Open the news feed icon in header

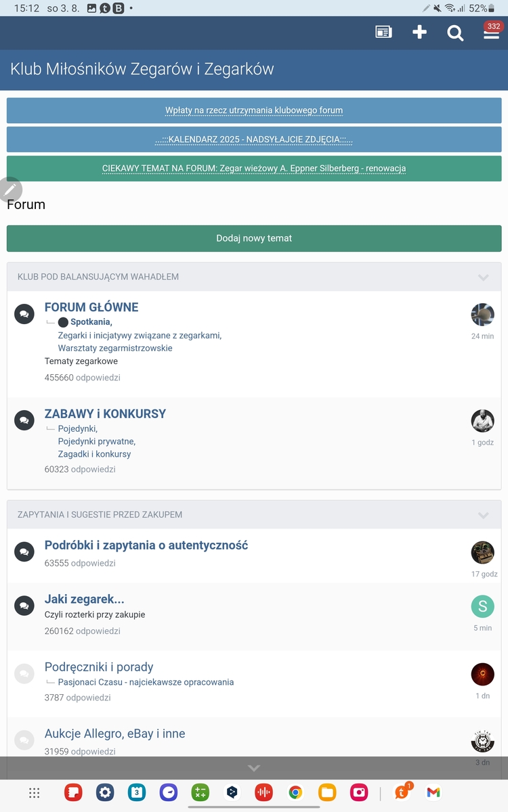[383, 32]
